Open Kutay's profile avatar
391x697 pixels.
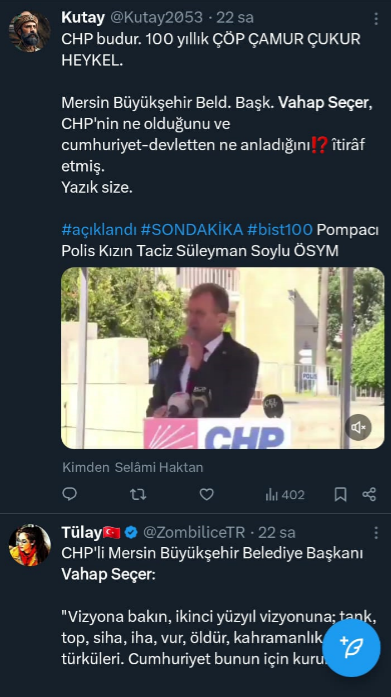tap(30, 32)
